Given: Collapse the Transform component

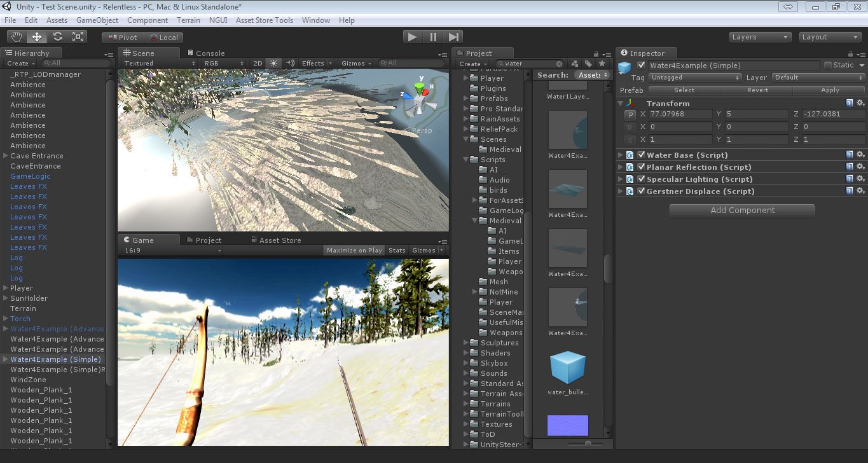Looking at the screenshot, I should pos(621,103).
